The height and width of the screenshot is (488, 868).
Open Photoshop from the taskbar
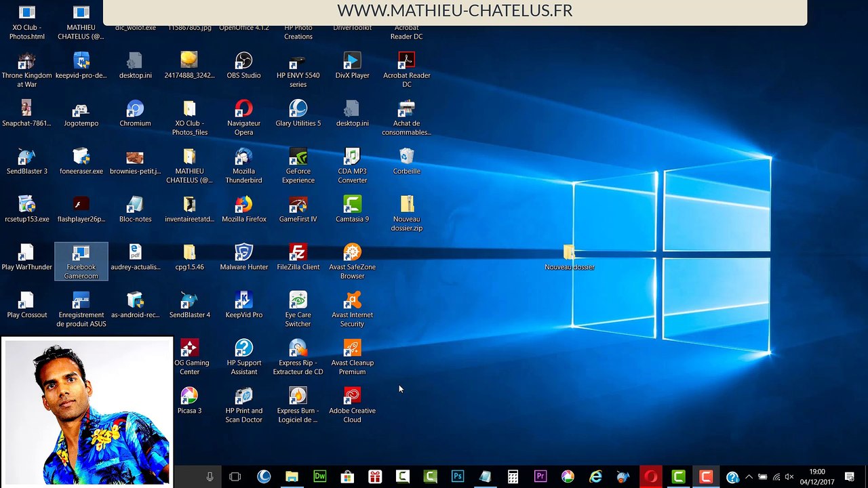pyautogui.click(x=458, y=476)
